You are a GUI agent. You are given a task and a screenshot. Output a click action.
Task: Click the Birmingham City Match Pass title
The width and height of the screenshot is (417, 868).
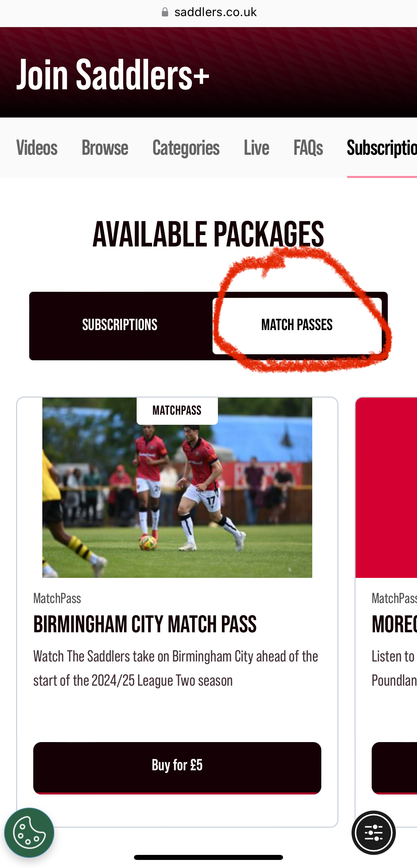(145, 624)
